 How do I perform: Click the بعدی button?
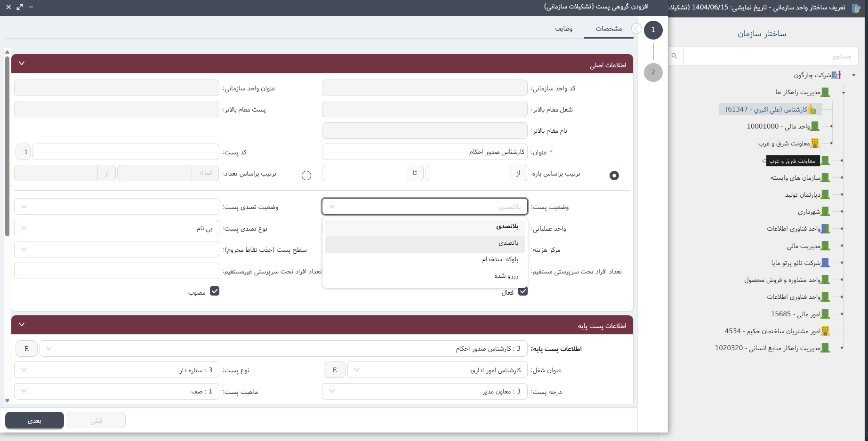coord(34,420)
